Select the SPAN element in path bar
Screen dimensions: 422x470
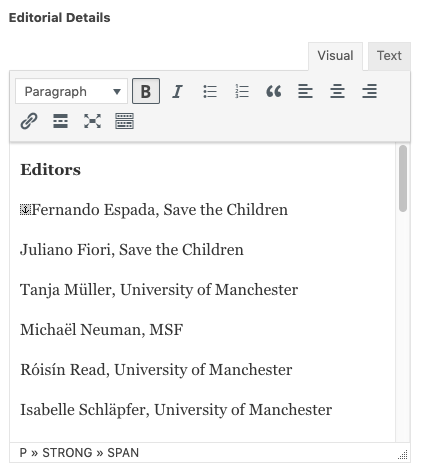(123, 453)
